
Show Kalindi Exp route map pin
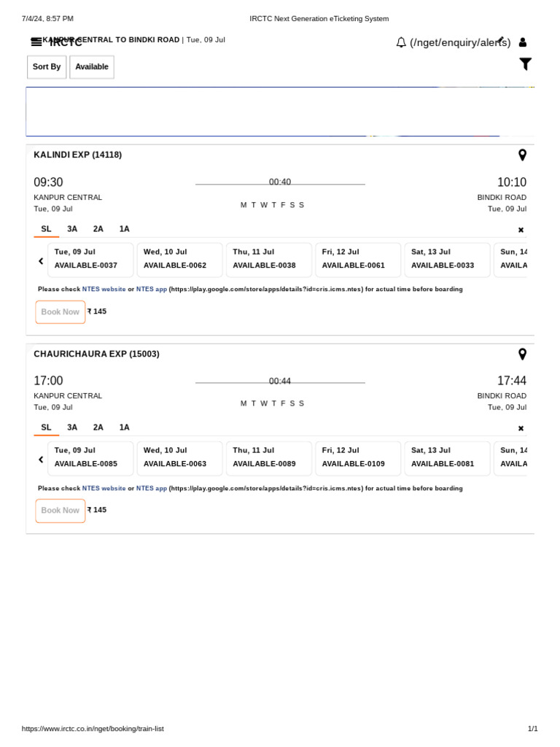pos(522,155)
